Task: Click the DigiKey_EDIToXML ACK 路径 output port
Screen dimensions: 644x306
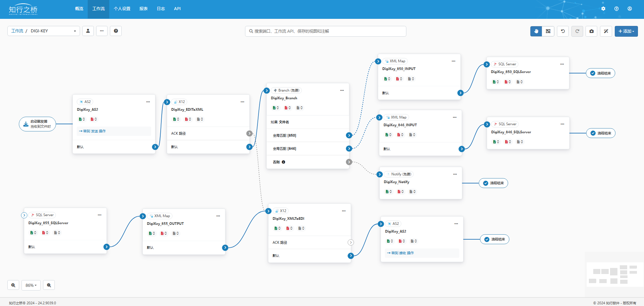Action: pyautogui.click(x=249, y=133)
